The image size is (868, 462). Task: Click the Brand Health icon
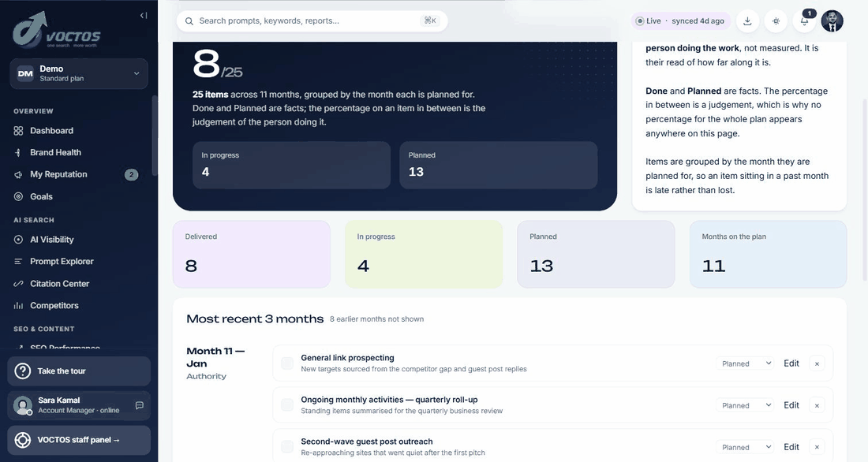point(18,152)
